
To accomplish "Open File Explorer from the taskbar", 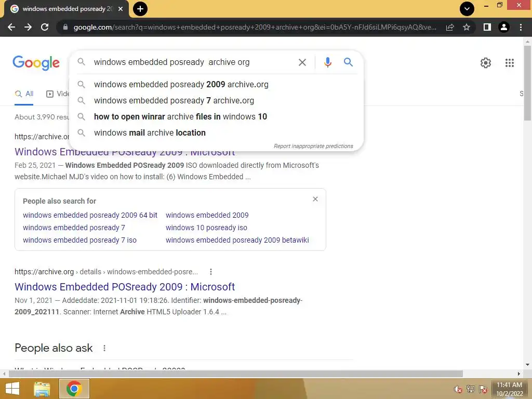I will click(x=42, y=389).
